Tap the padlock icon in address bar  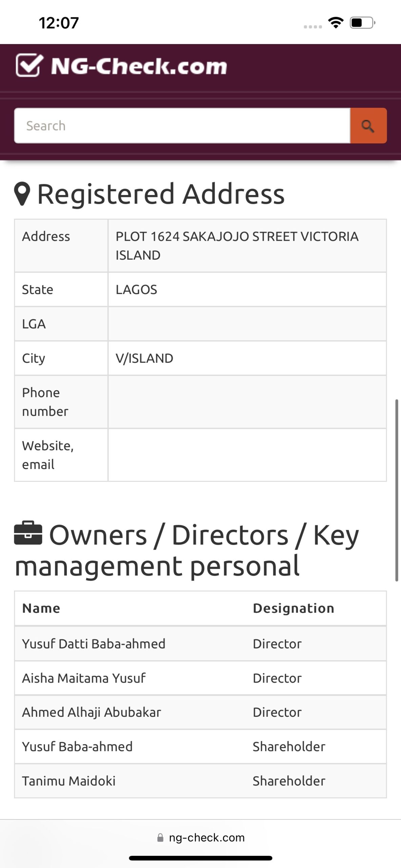160,837
